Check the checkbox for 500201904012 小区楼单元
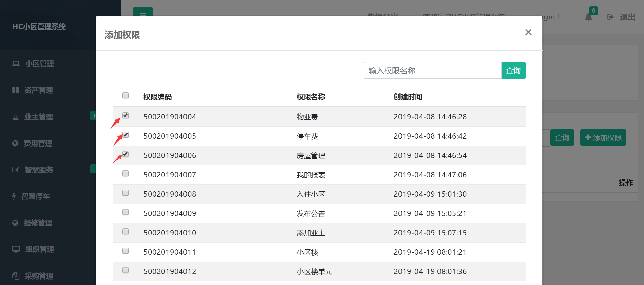 [125, 270]
